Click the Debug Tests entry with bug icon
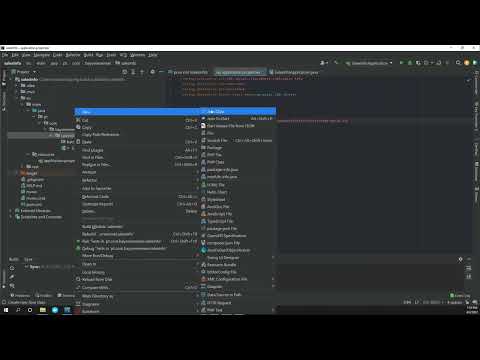The image size is (480, 360). [137, 248]
